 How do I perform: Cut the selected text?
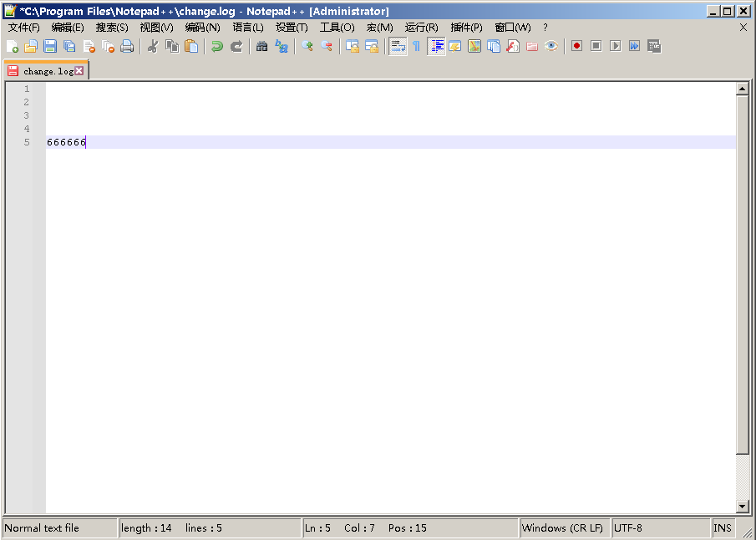pyautogui.click(x=154, y=46)
